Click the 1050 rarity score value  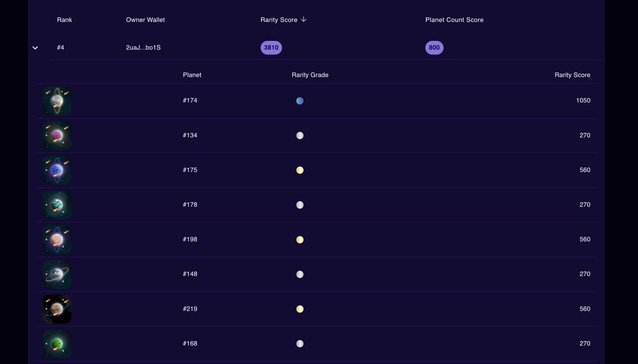point(583,100)
